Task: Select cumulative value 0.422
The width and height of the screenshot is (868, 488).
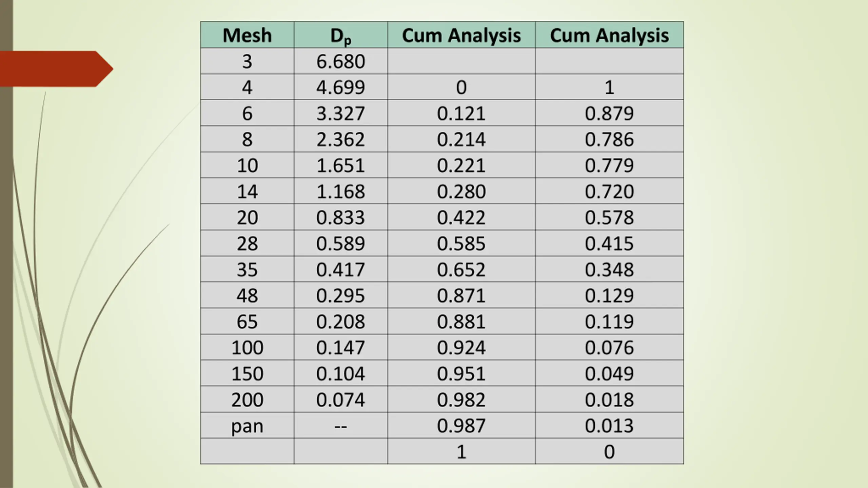Action: click(x=461, y=217)
